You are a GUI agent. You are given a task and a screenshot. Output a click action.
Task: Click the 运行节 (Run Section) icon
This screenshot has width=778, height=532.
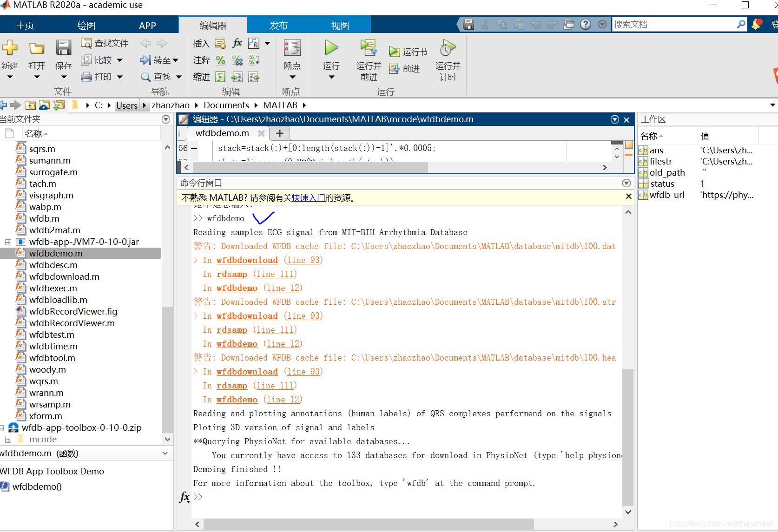(x=394, y=51)
